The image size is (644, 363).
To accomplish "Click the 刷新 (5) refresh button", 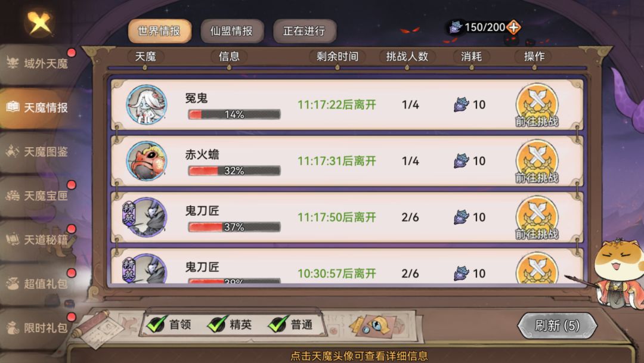I will click(x=557, y=325).
